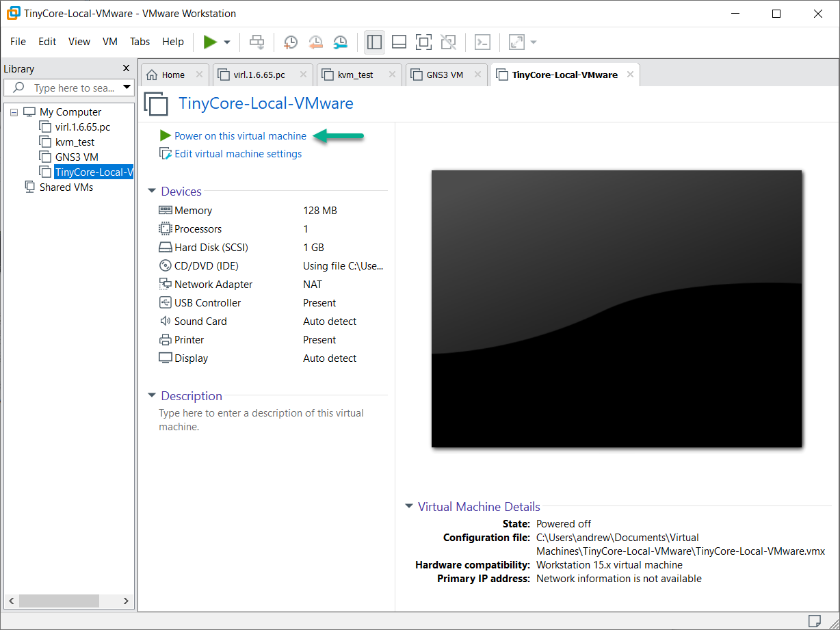Take a snapshot with the clock-plus icon

pos(291,42)
